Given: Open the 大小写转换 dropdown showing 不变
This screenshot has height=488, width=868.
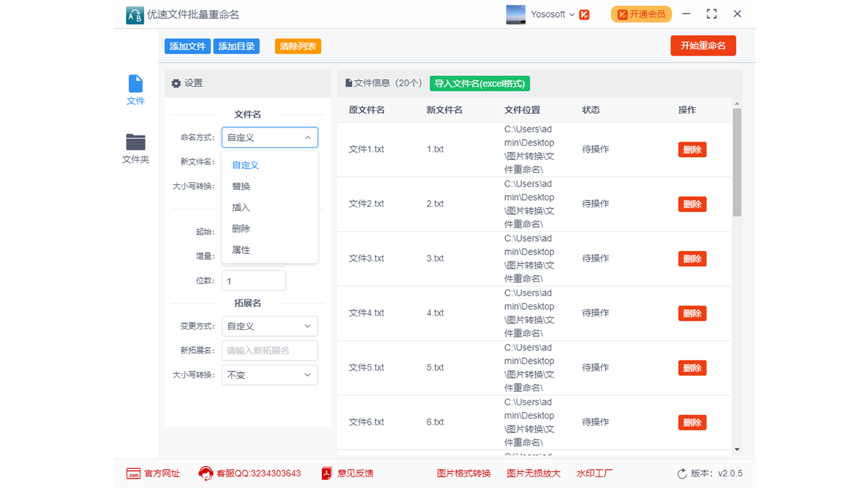Looking at the screenshot, I should tap(269, 375).
